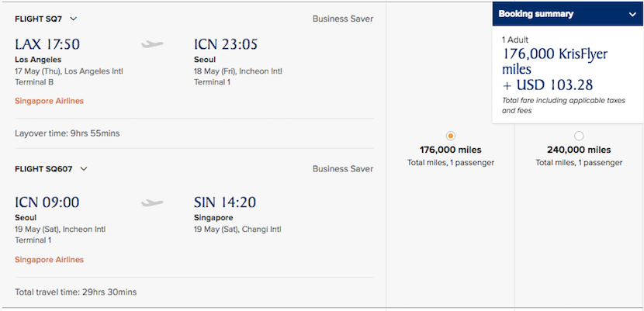Expand Flight SQ607 details chevron
Screen dimensions: 644x311
84,168
